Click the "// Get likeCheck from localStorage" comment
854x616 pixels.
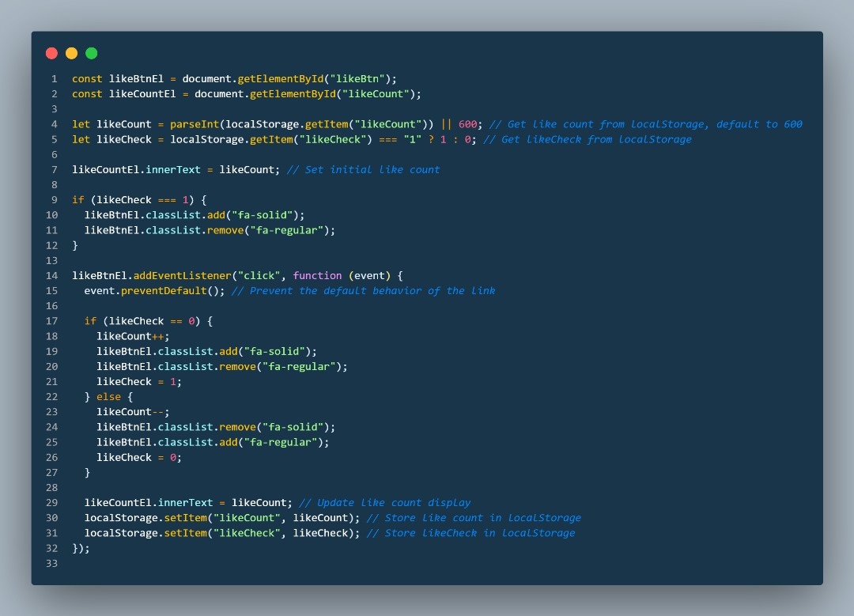click(587, 139)
